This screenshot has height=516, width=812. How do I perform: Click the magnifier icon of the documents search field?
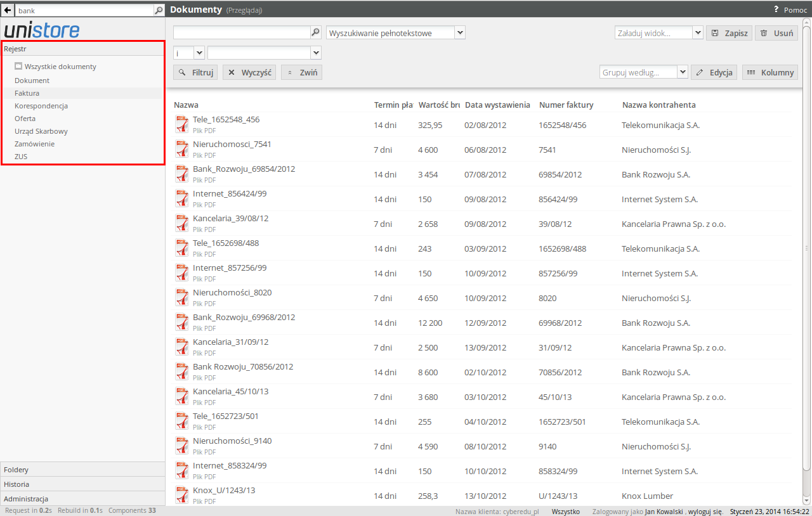pyautogui.click(x=315, y=32)
